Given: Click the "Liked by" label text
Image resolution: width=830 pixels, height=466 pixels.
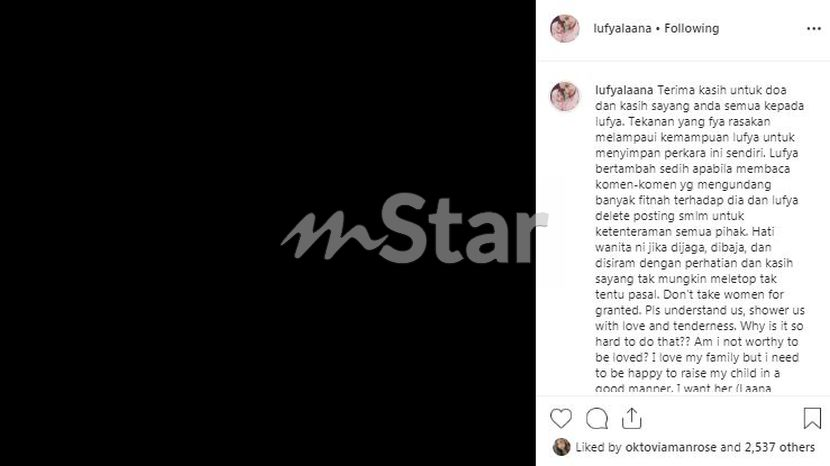Looking at the screenshot, I should (598, 447).
